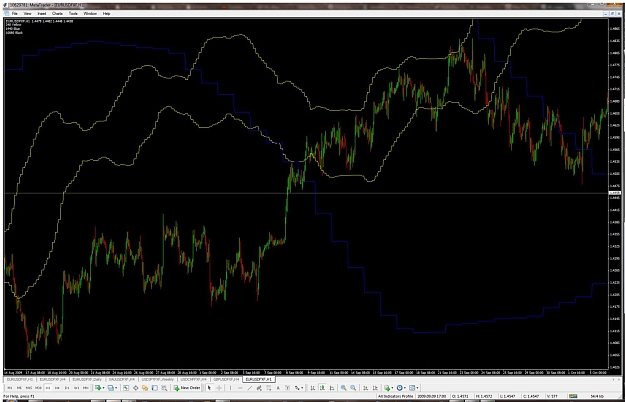This screenshot has width=625, height=402.
Task: Open the Charts menu
Action: click(x=57, y=14)
